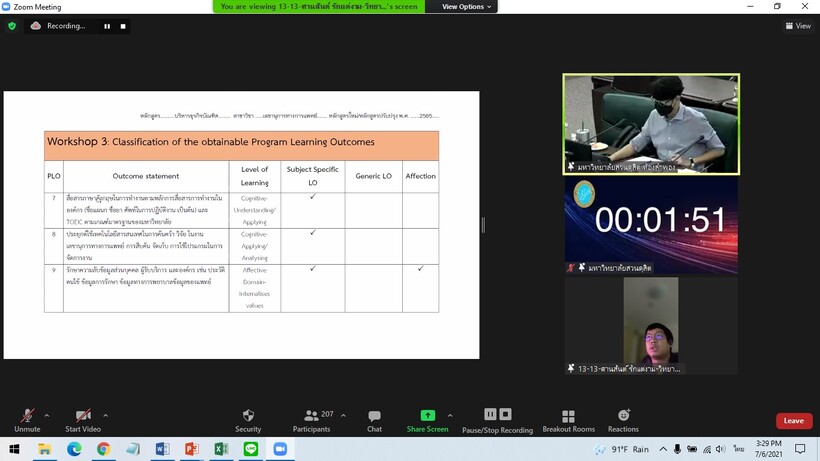Open the Reactions emoji icon
This screenshot has width=820, height=461.
click(623, 416)
